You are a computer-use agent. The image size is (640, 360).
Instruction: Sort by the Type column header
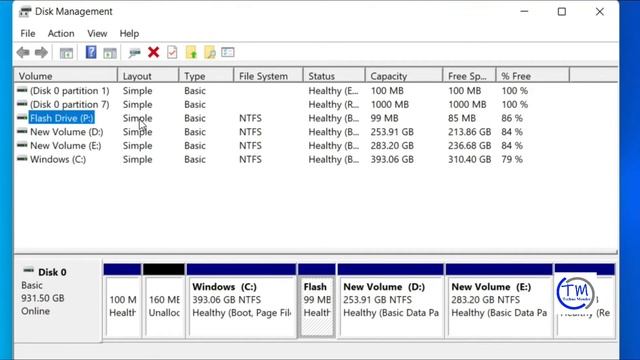click(206, 76)
